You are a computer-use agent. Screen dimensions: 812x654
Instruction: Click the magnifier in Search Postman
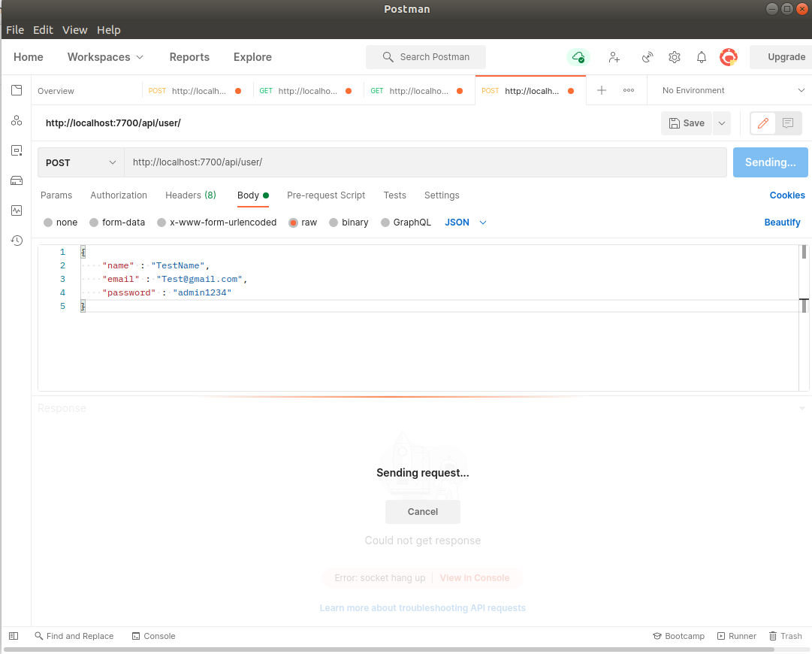388,57
